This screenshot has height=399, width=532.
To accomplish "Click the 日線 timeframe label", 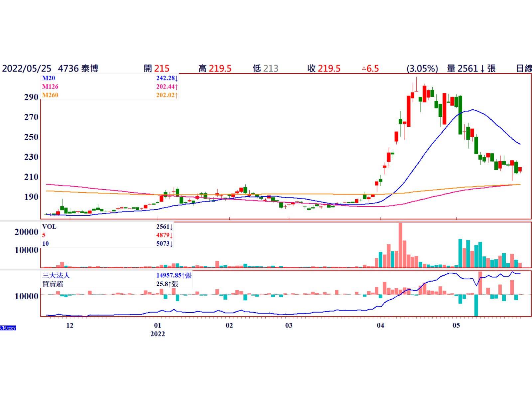I will pos(524,68).
